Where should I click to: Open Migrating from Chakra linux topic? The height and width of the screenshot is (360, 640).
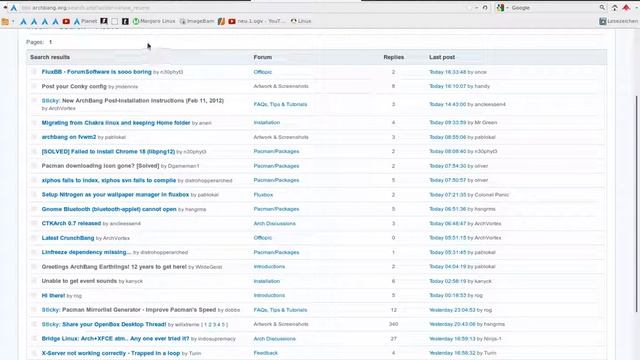pyautogui.click(x=116, y=122)
